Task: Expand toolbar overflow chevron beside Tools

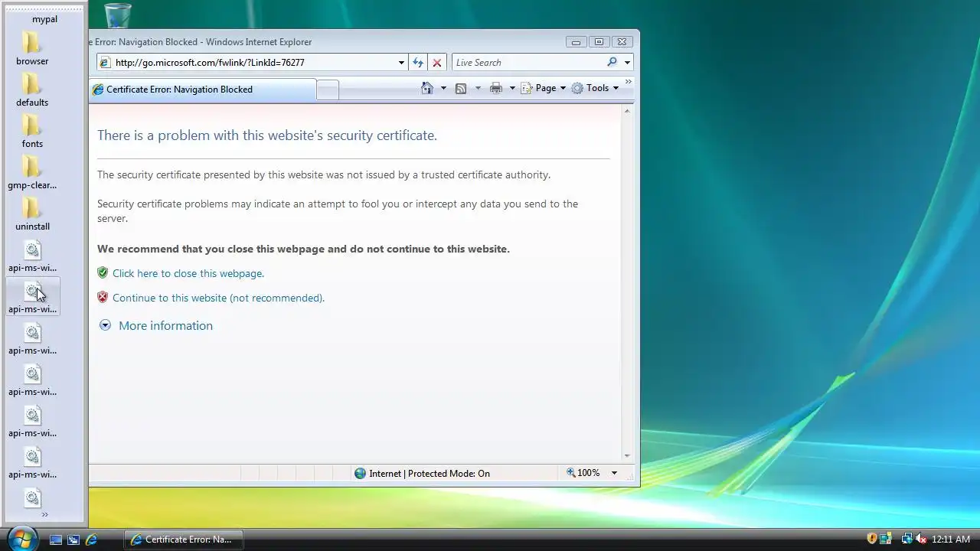Action: pyautogui.click(x=629, y=81)
